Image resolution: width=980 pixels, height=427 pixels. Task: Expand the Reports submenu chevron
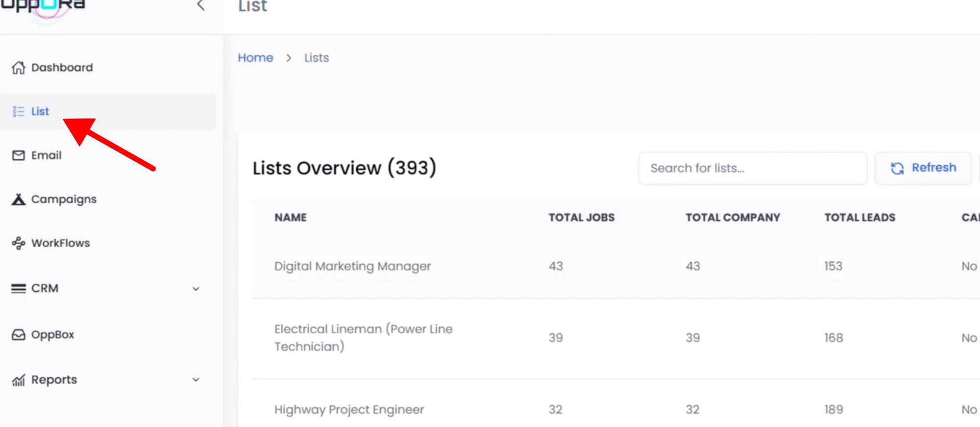196,380
